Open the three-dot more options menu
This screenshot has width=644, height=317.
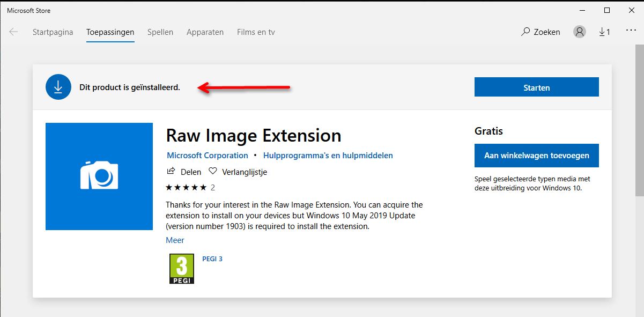tap(631, 31)
